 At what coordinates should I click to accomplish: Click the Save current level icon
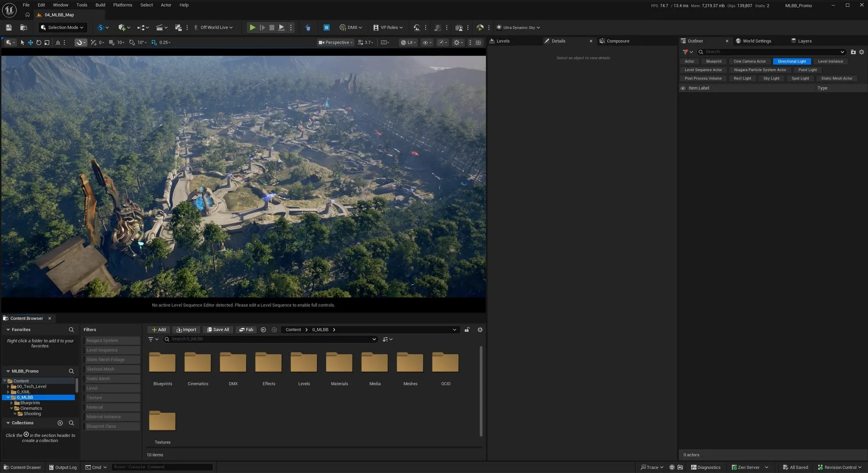click(8, 28)
